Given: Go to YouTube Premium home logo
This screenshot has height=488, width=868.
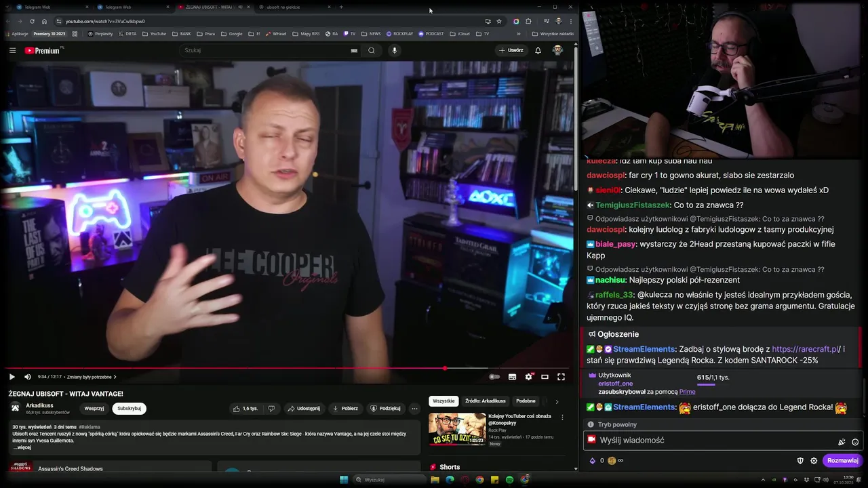Looking at the screenshot, I should coord(43,50).
